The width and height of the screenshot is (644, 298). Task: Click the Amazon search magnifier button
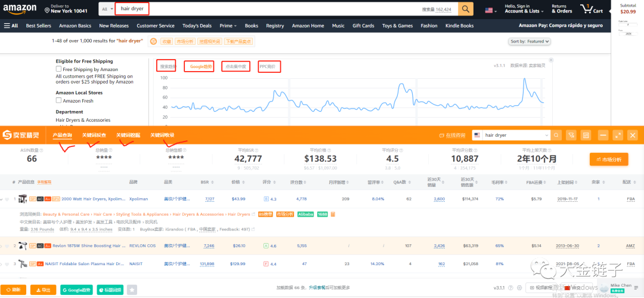point(466,10)
